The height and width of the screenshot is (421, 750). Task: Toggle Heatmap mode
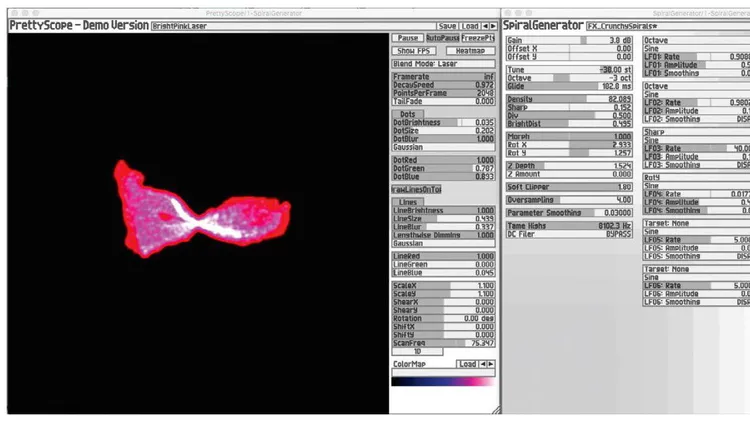pyautogui.click(x=470, y=51)
